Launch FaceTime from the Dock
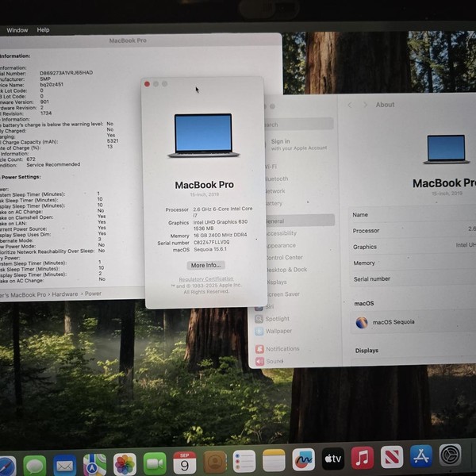 click(155, 463)
